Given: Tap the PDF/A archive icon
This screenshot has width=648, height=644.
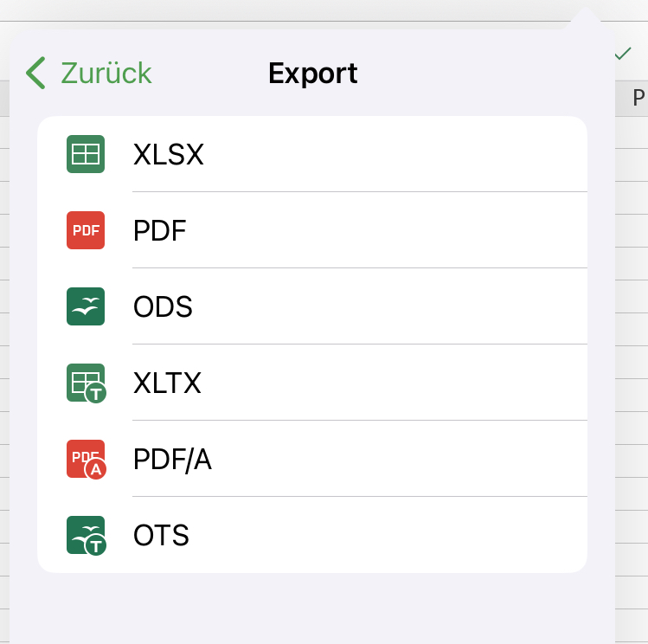Looking at the screenshot, I should 87,460.
